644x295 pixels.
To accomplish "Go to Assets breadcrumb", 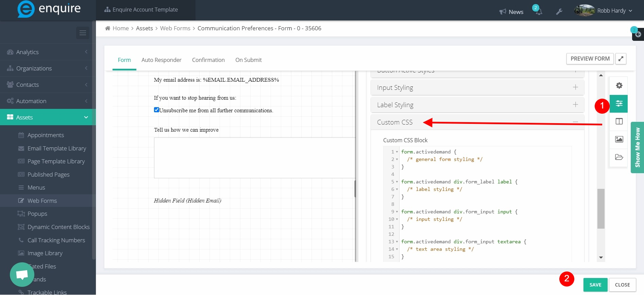I will (144, 28).
